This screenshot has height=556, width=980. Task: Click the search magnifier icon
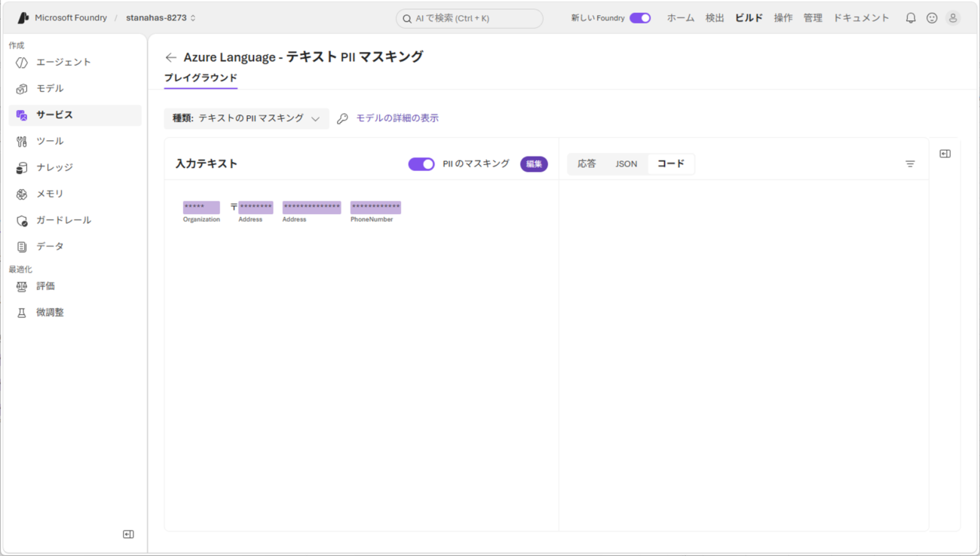(407, 19)
